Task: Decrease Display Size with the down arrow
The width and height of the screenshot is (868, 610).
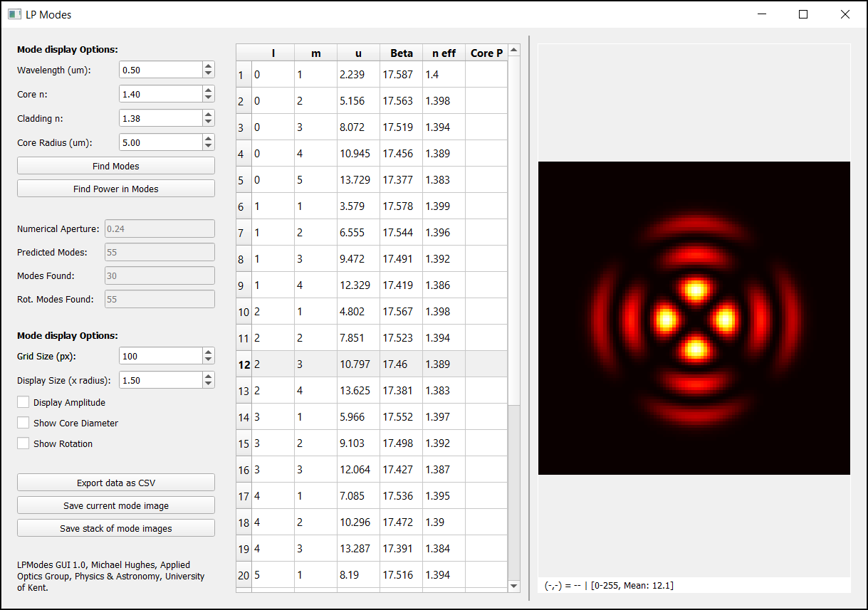Action: click(x=207, y=384)
